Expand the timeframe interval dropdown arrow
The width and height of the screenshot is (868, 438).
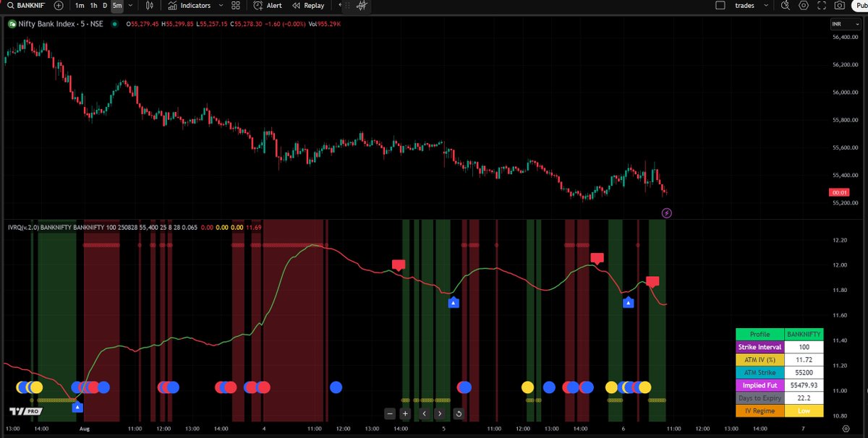coord(129,5)
